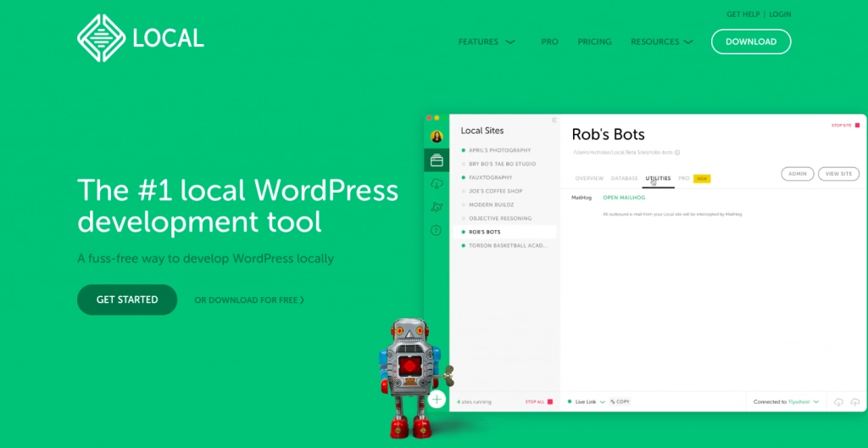Click the toy robot image
The height and width of the screenshot is (448, 868).
pos(415,378)
